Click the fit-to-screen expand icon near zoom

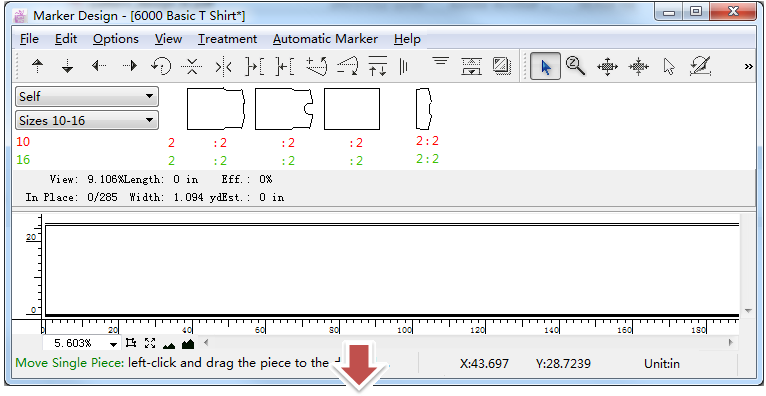point(150,343)
